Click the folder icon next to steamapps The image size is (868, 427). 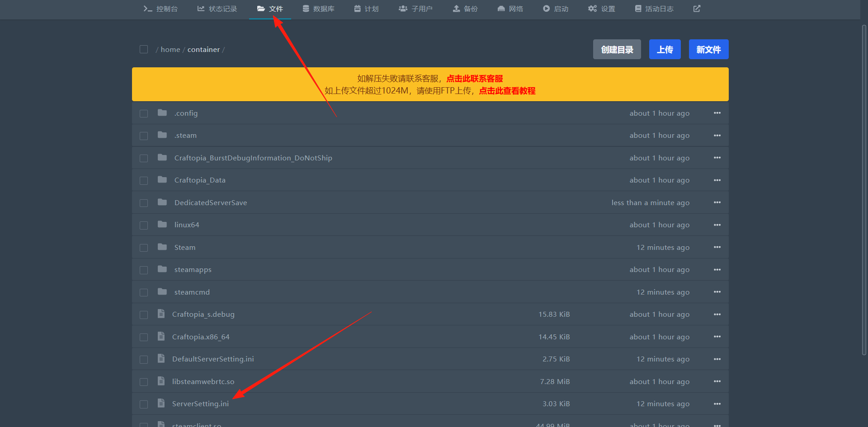pos(162,269)
